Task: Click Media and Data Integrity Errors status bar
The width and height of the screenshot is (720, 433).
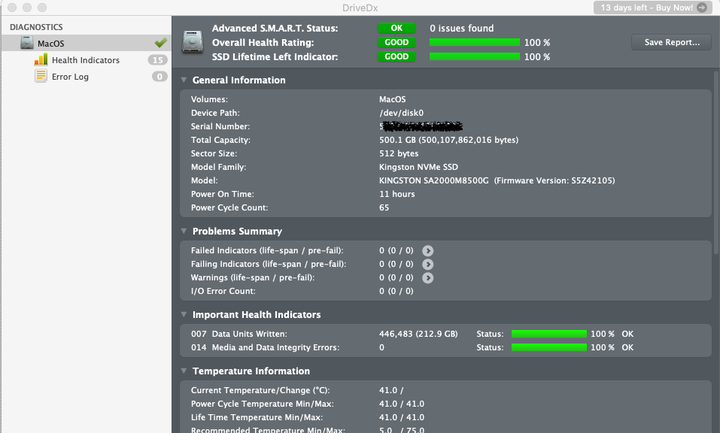Action: click(x=549, y=347)
